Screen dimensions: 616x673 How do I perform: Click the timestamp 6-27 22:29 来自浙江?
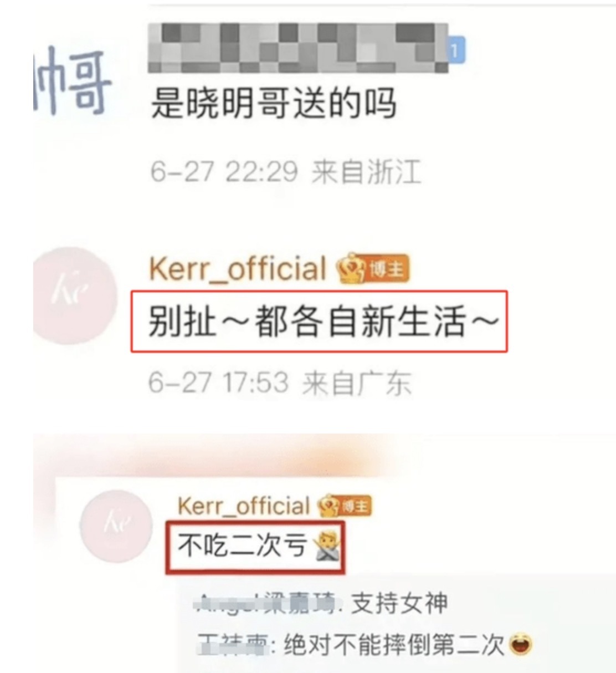(285, 171)
